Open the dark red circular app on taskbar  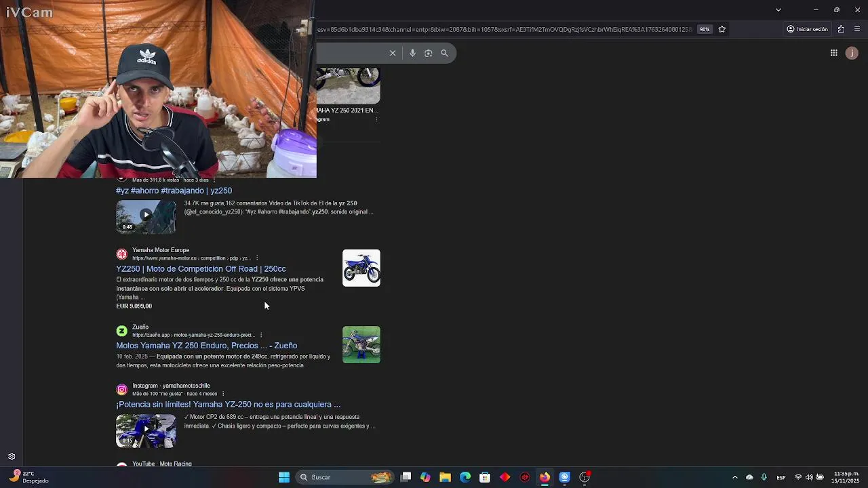click(525, 477)
